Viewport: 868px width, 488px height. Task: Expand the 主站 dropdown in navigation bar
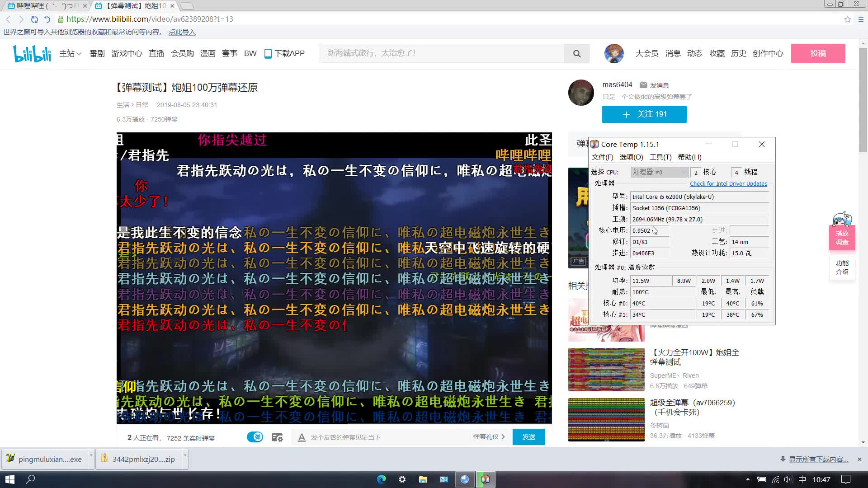pos(70,53)
